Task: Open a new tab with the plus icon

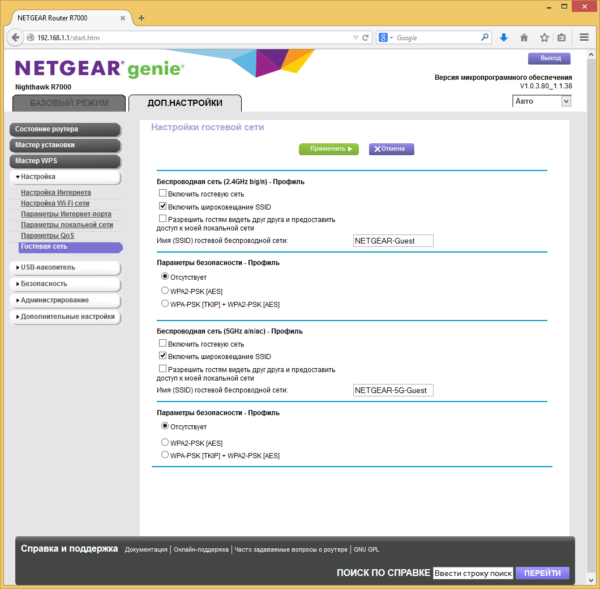Action: [141, 18]
